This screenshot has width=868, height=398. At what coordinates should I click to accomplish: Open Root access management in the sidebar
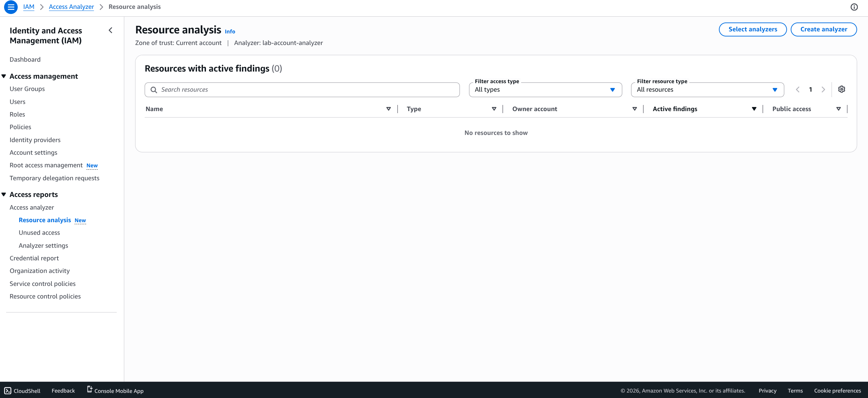[x=46, y=165]
